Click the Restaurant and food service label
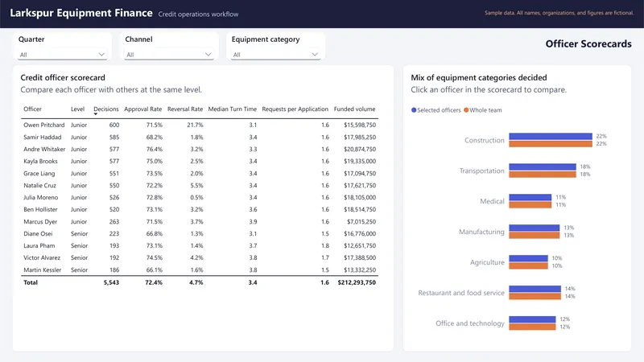644x362 pixels. (x=461, y=293)
